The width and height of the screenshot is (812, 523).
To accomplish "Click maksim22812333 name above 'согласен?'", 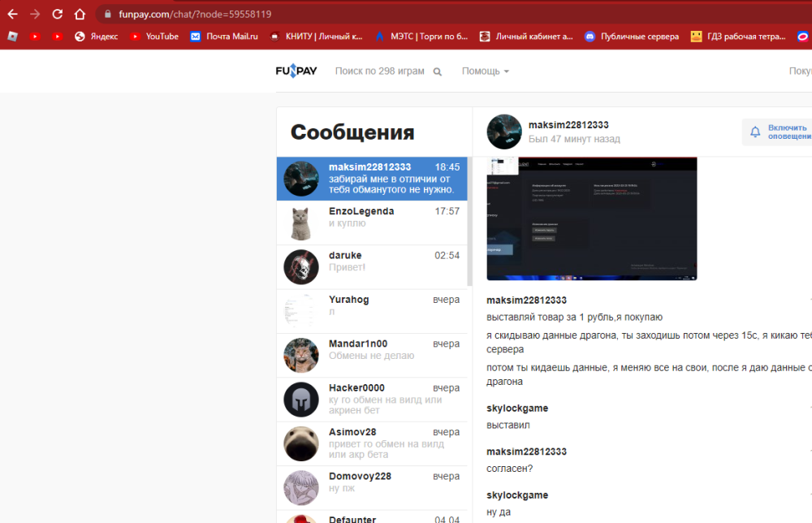I will (526, 452).
